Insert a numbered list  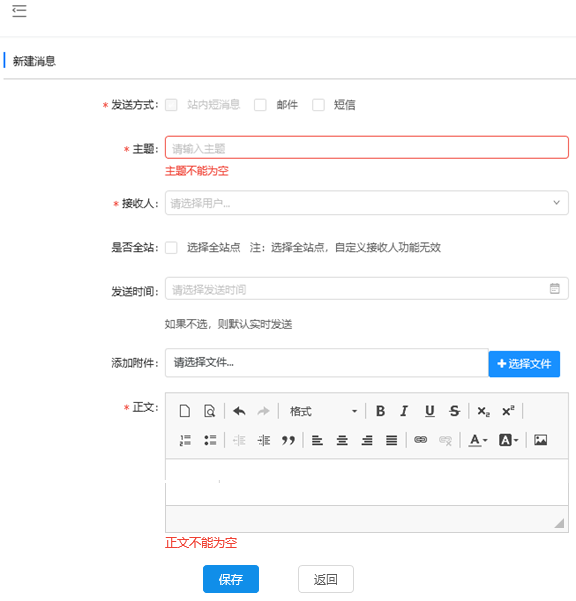click(185, 440)
